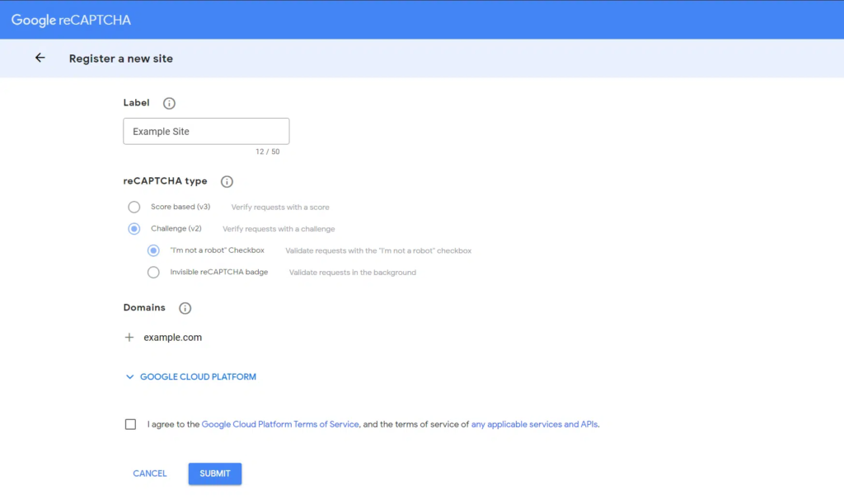Click the info icon next to Domains
Image resolution: width=844 pixels, height=504 pixels.
[185, 308]
